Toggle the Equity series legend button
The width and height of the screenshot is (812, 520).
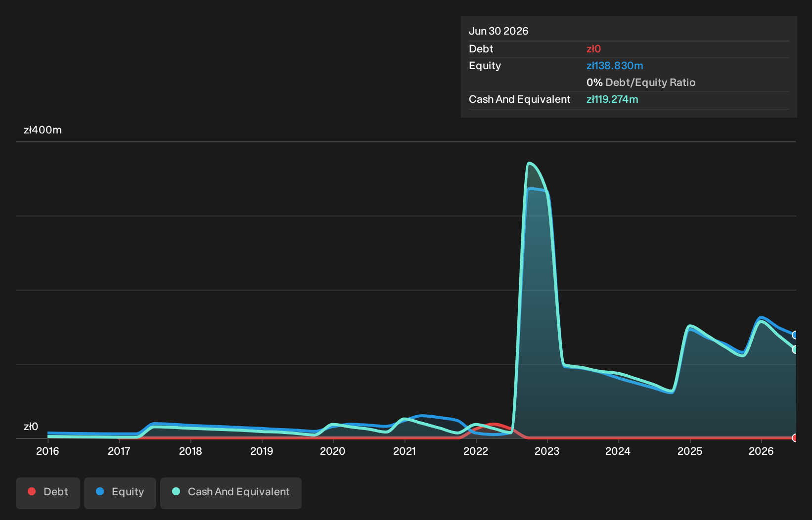(x=120, y=493)
